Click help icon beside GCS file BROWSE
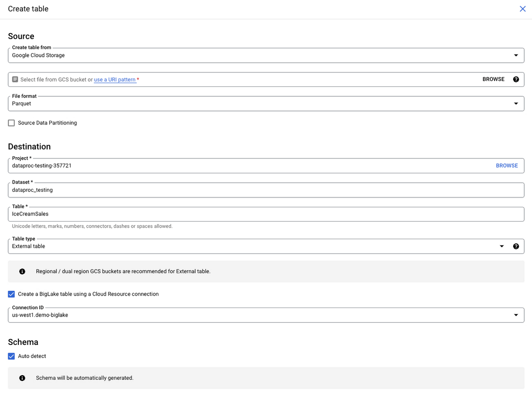 [516, 79]
